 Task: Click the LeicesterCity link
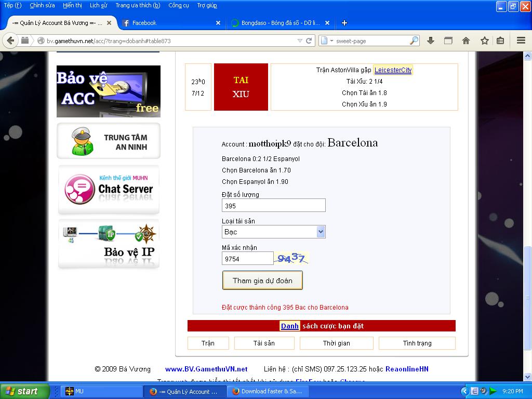(x=393, y=70)
